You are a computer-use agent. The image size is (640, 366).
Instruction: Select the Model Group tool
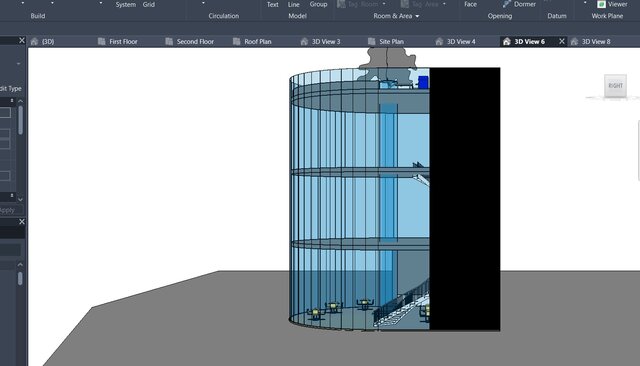click(x=318, y=4)
